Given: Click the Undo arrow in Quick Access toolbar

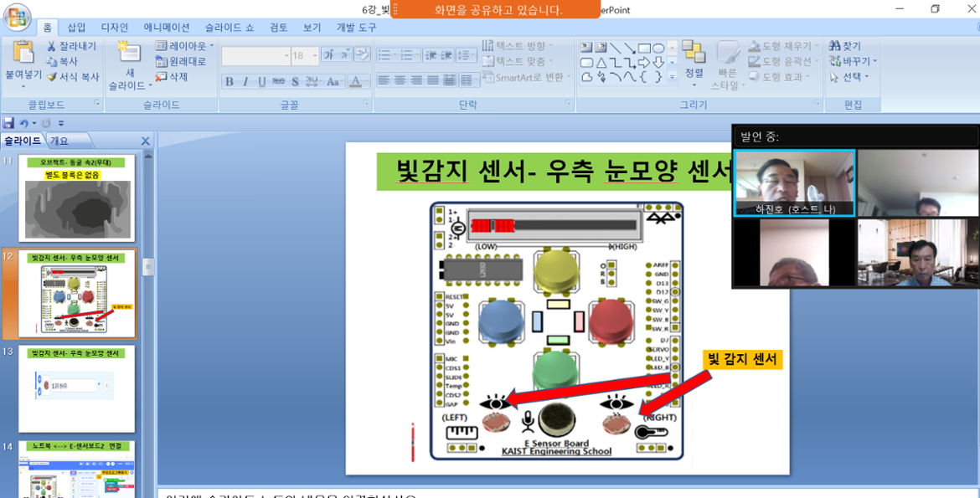Looking at the screenshot, I should click(x=24, y=123).
